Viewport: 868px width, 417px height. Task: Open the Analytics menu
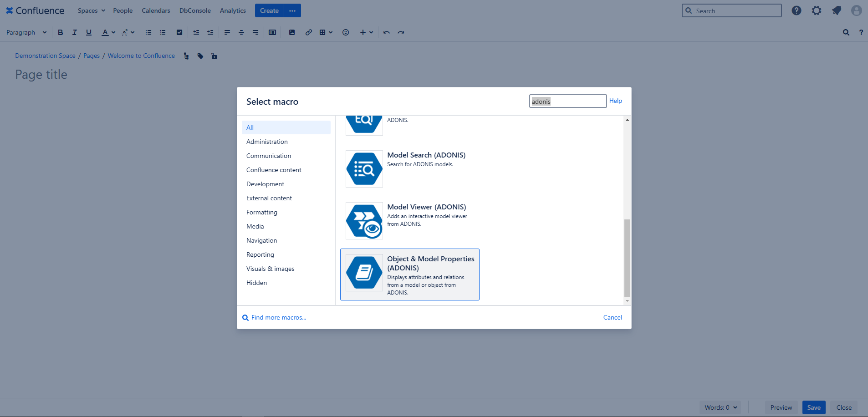click(233, 10)
